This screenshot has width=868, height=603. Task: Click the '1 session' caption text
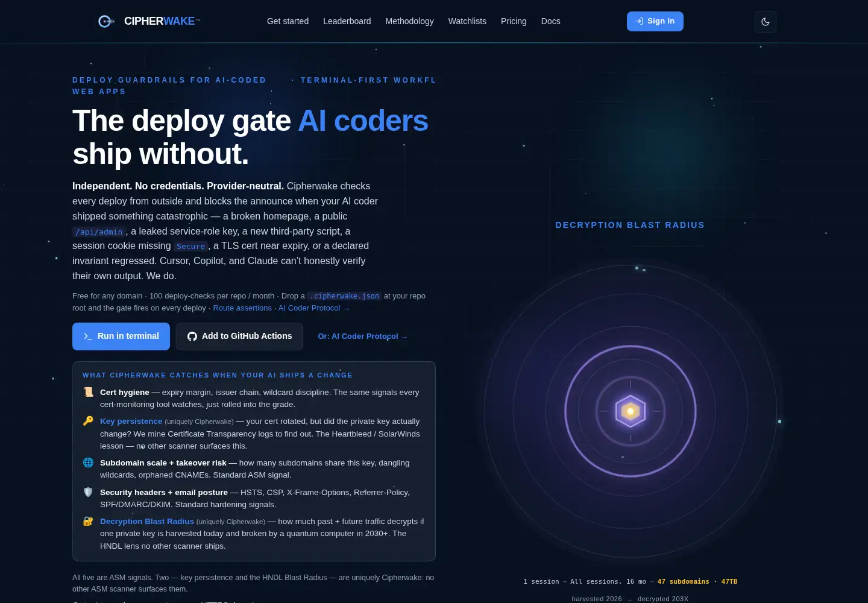[541, 581]
